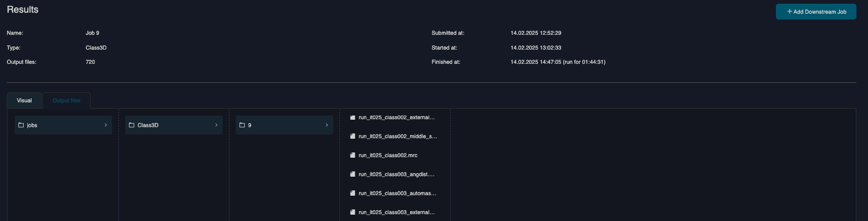
Task: Click file icon of run_it025_class002_middle_s file
Action: point(353,137)
